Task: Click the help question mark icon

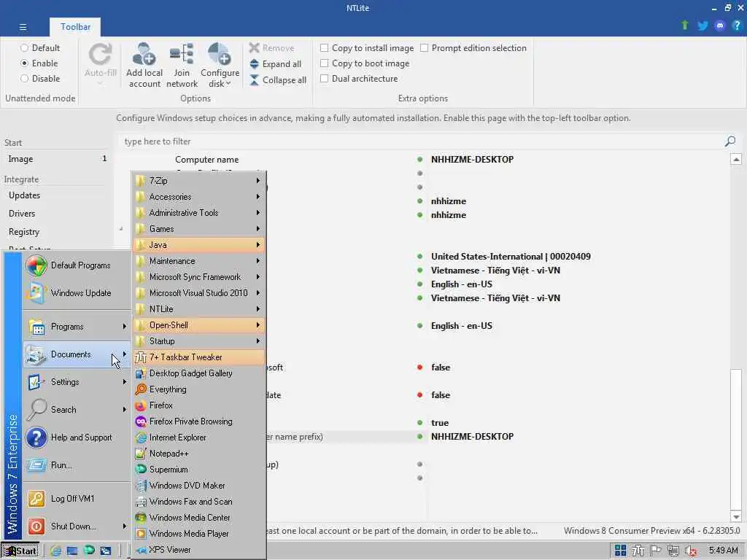Action: (737, 26)
